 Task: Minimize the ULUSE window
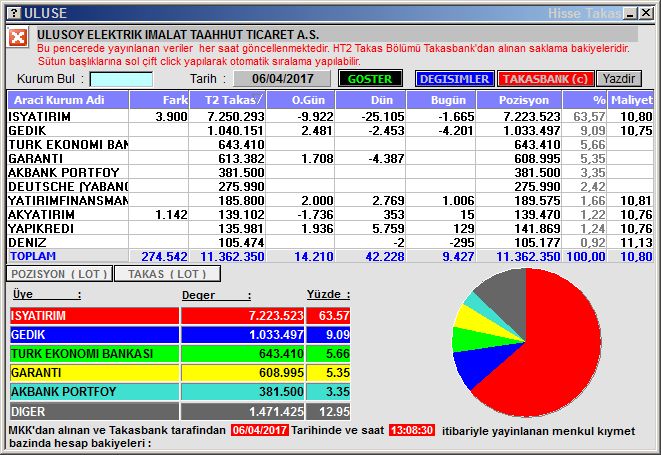pos(631,13)
